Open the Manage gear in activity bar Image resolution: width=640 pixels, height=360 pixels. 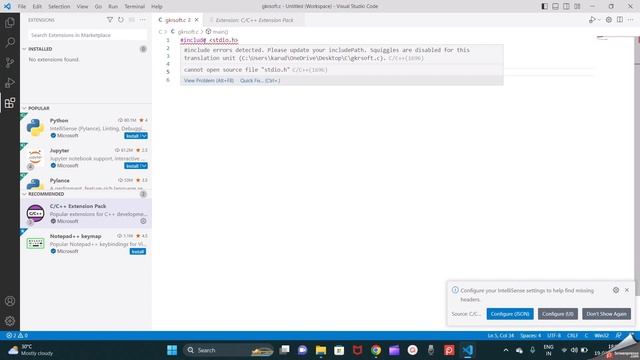tap(10, 321)
